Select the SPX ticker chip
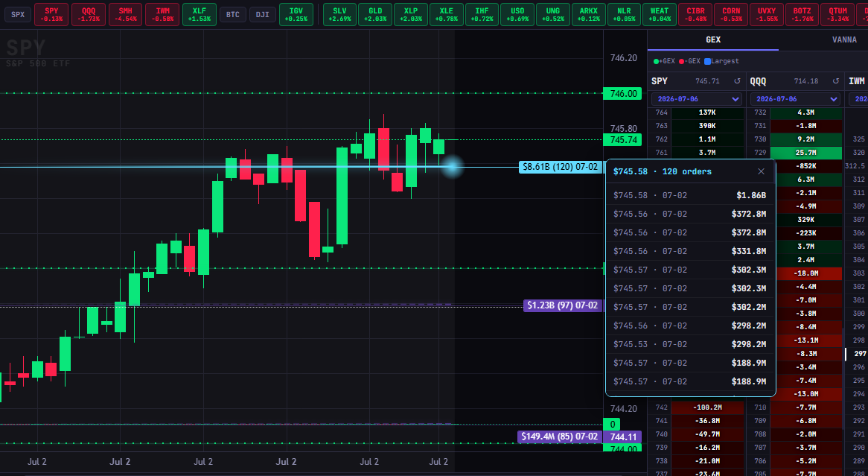 click(18, 14)
